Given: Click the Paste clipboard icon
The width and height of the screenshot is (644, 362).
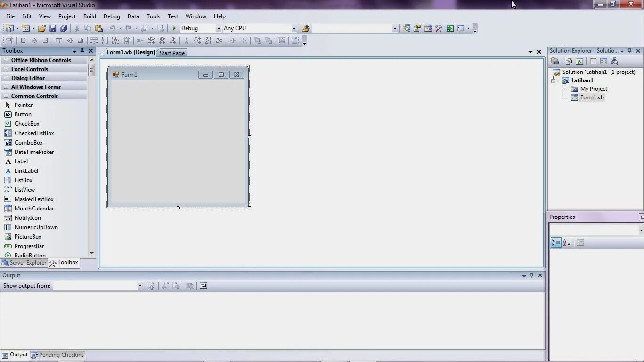Looking at the screenshot, I should pyautogui.click(x=99, y=28).
